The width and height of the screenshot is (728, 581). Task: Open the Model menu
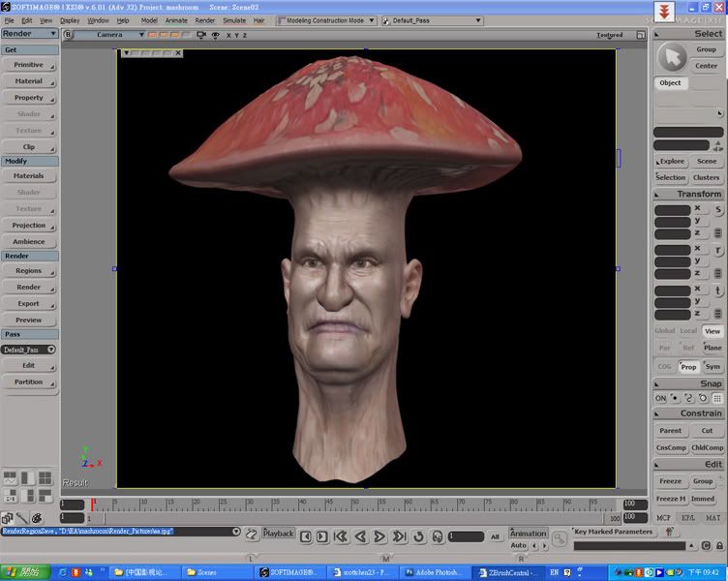point(149,21)
